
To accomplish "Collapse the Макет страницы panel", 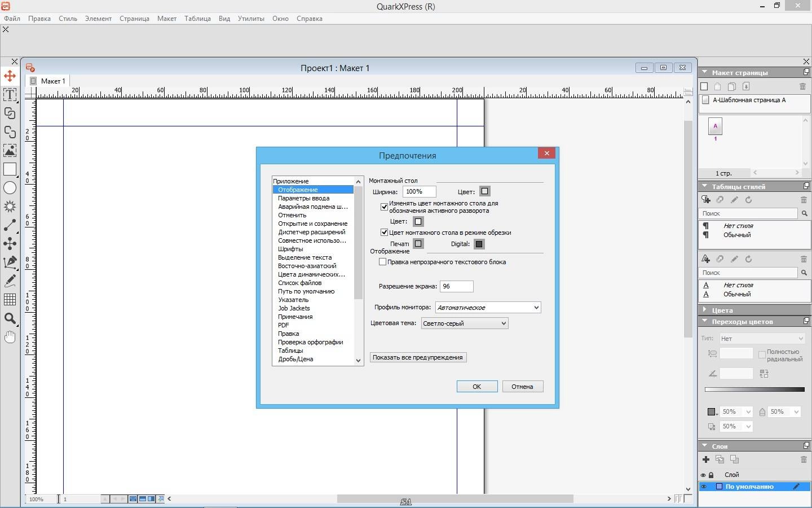I will (x=705, y=72).
